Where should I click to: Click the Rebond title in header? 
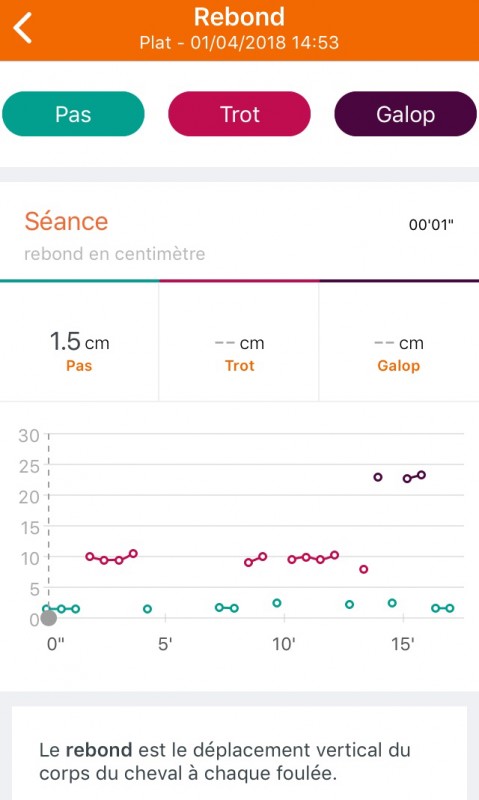(x=239, y=17)
